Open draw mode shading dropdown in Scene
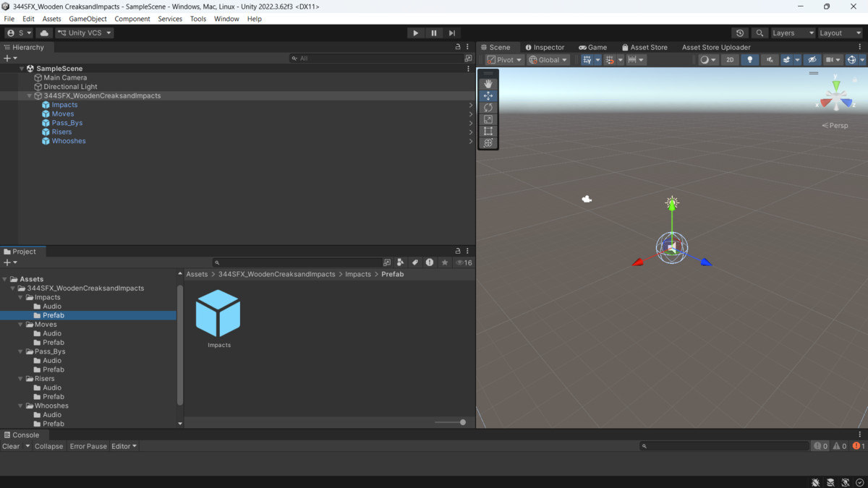 708,60
